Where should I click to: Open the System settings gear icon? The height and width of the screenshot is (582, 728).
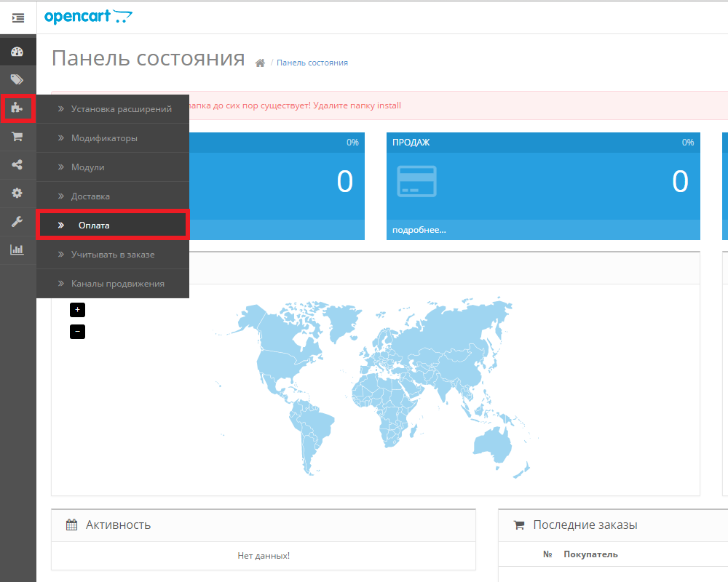[17, 193]
